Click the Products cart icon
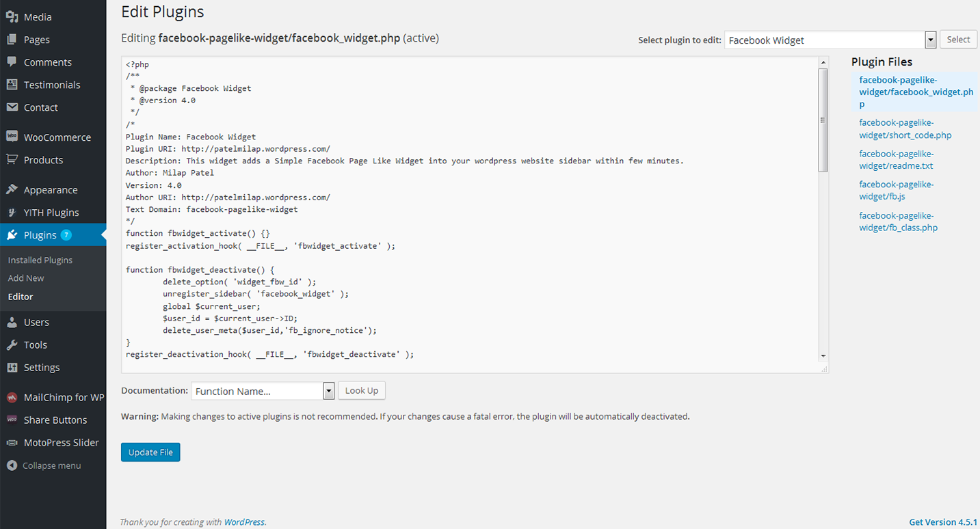 pyautogui.click(x=12, y=160)
